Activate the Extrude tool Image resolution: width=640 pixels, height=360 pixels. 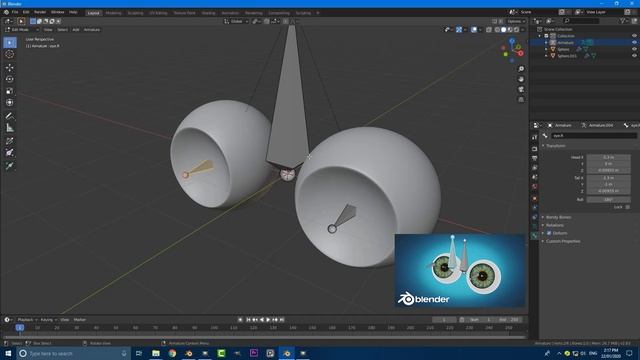10,166
